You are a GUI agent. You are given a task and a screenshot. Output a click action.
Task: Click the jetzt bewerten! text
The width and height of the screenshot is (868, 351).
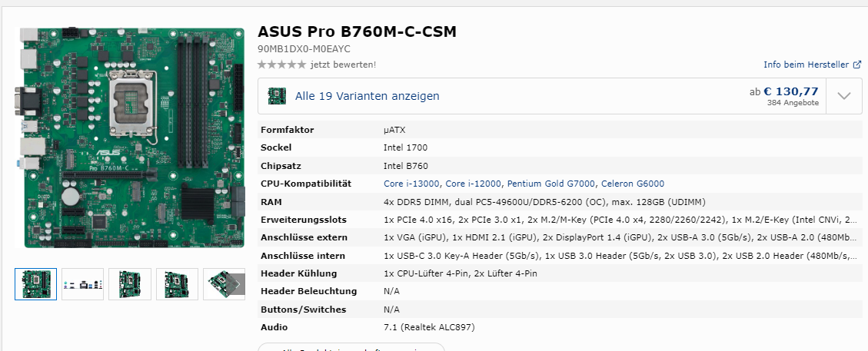pos(343,65)
